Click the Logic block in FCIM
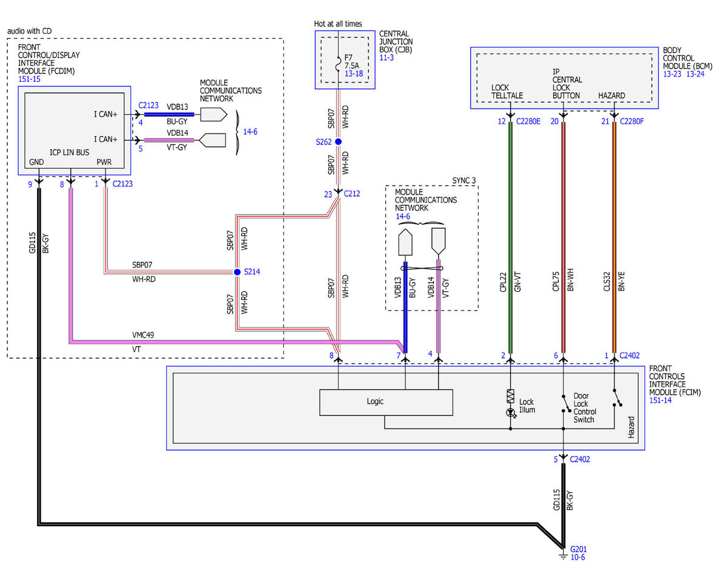This screenshot has width=728, height=562. pos(386,402)
